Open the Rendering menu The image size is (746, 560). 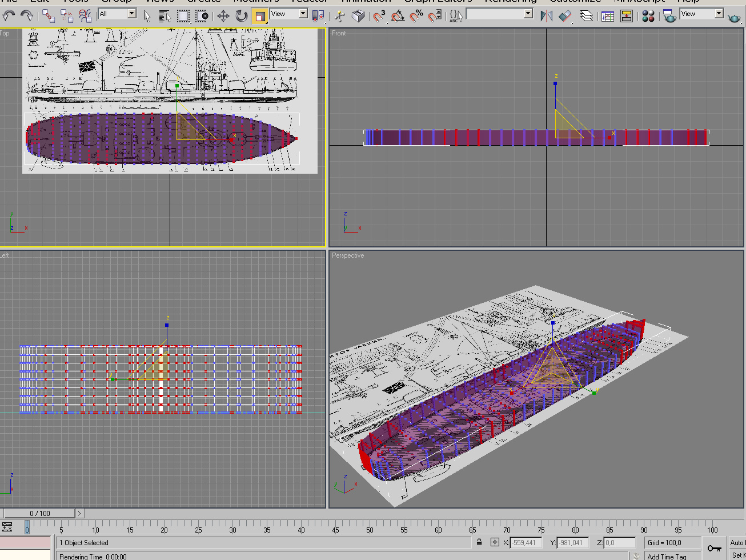[x=510, y=1]
